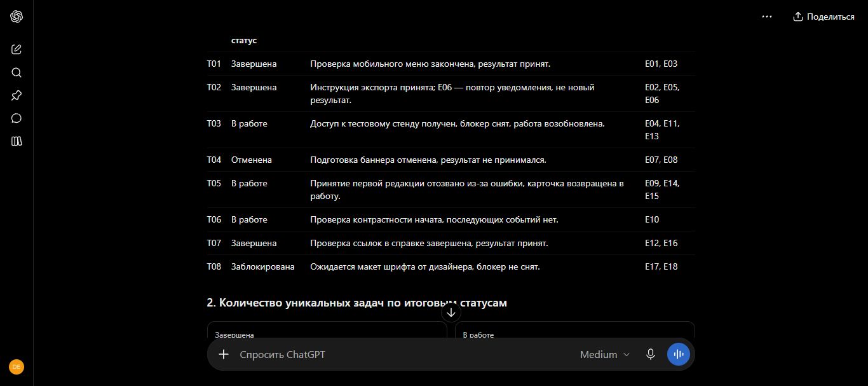Select the T08 task ID cell
This screenshot has height=386, width=868.
coord(214,266)
